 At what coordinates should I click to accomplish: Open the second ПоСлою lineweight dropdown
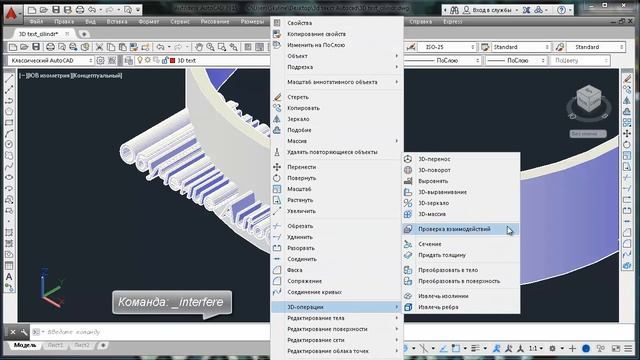516,60
